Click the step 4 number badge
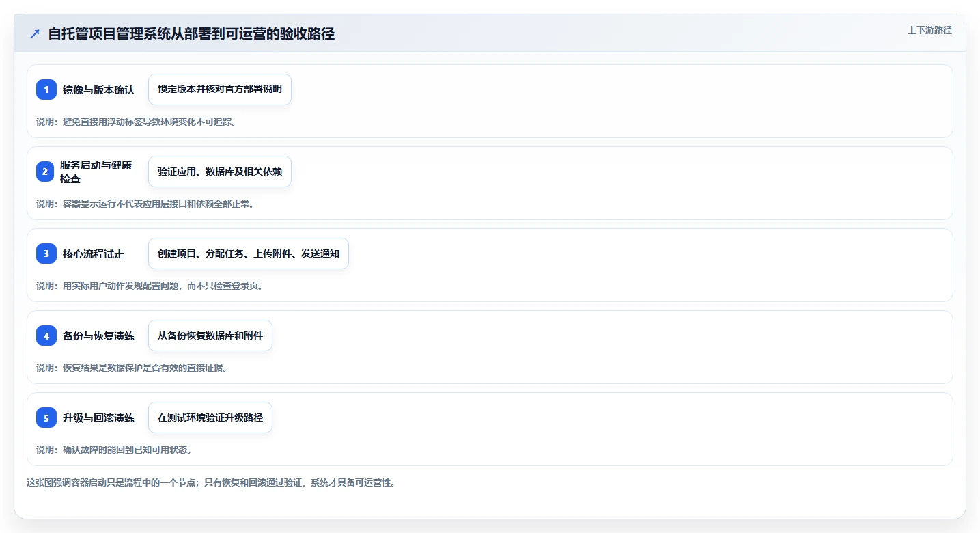 coord(46,336)
